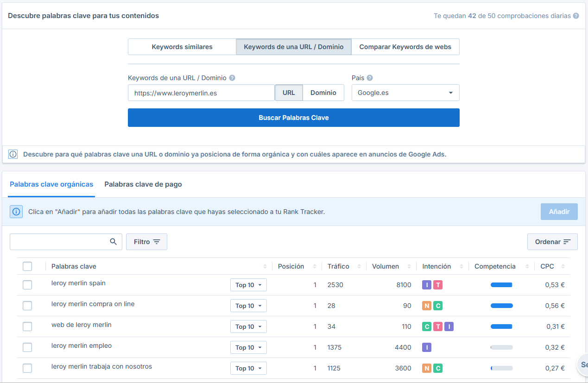588x383 pixels.
Task: Check the checkbox for leroy merlin empleo
Action: 27,347
